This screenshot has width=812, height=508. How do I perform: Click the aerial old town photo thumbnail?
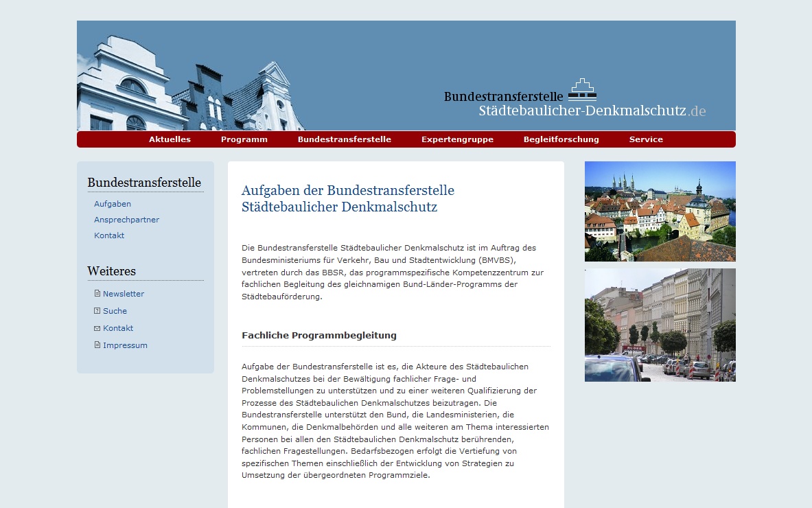tap(660, 211)
